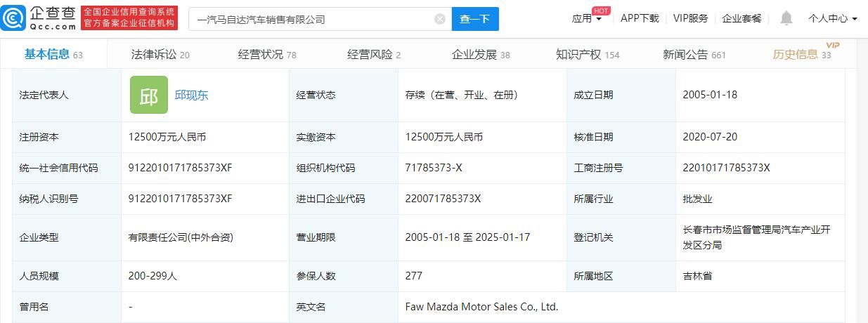Open the 企业套餐 link

tap(742, 18)
